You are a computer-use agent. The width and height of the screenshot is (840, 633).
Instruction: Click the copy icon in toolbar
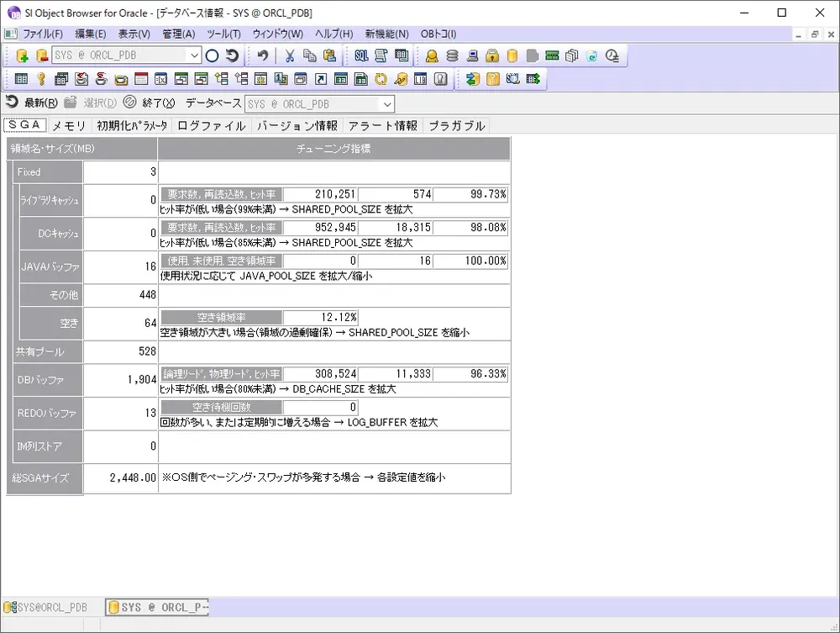pos(310,55)
